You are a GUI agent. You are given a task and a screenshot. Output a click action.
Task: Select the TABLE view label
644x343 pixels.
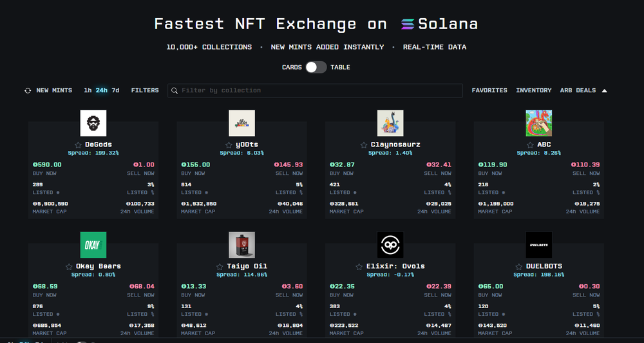coord(341,67)
